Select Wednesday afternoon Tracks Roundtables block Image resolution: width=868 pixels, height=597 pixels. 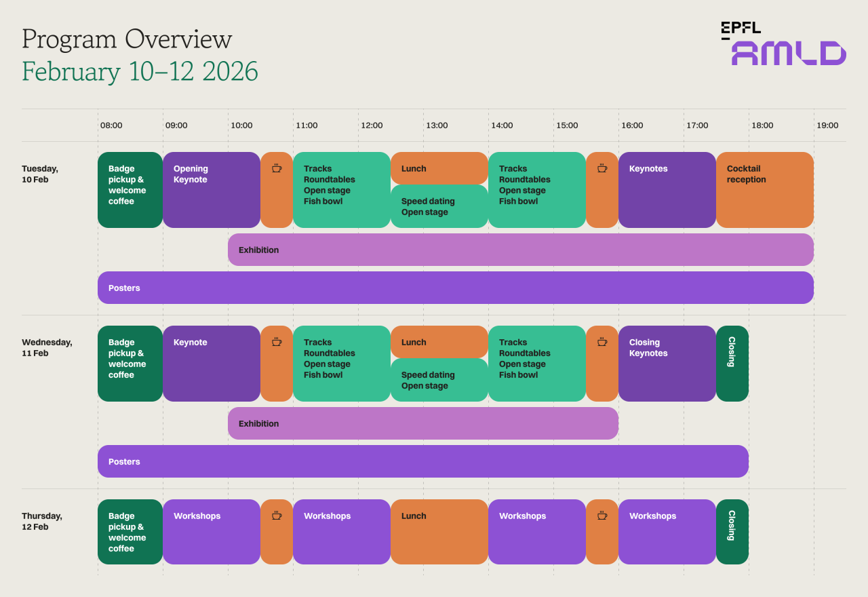point(537,364)
